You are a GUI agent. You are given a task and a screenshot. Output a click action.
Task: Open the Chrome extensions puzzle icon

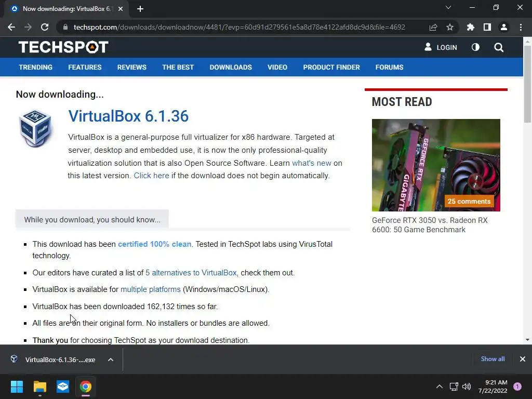tap(471, 27)
